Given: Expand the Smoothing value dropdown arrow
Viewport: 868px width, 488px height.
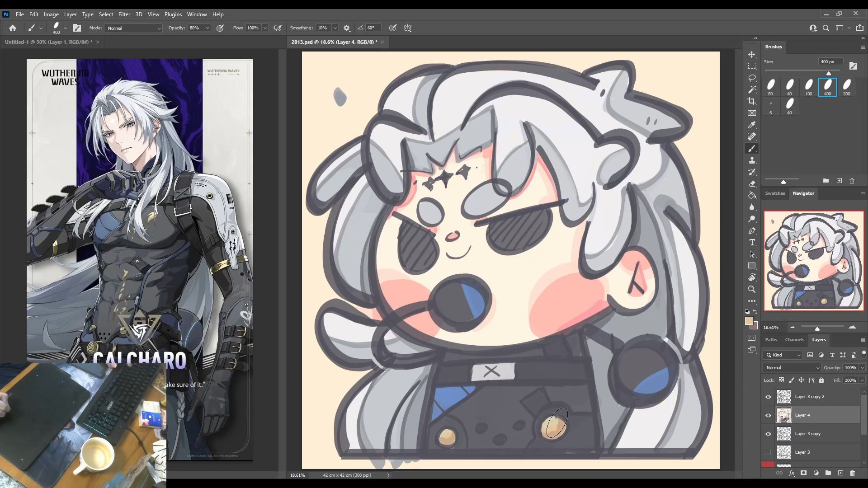Looking at the screenshot, I should (x=335, y=28).
